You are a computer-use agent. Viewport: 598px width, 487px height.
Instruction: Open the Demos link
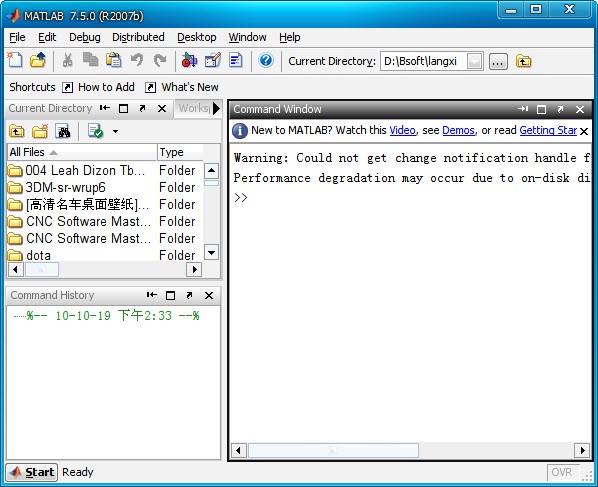[458, 130]
